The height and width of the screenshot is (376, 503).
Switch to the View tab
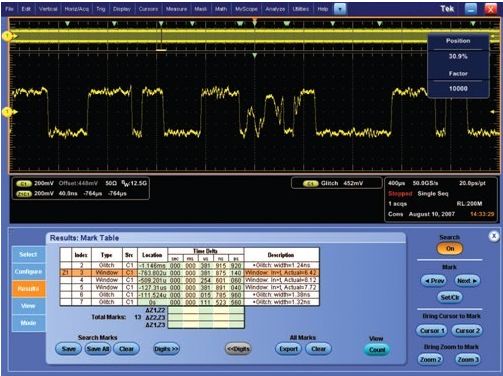click(28, 306)
